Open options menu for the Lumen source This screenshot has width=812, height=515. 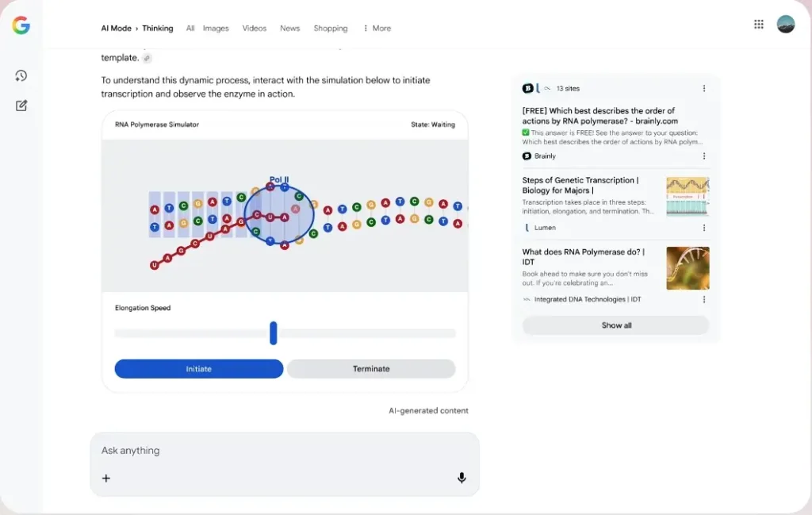pyautogui.click(x=704, y=228)
